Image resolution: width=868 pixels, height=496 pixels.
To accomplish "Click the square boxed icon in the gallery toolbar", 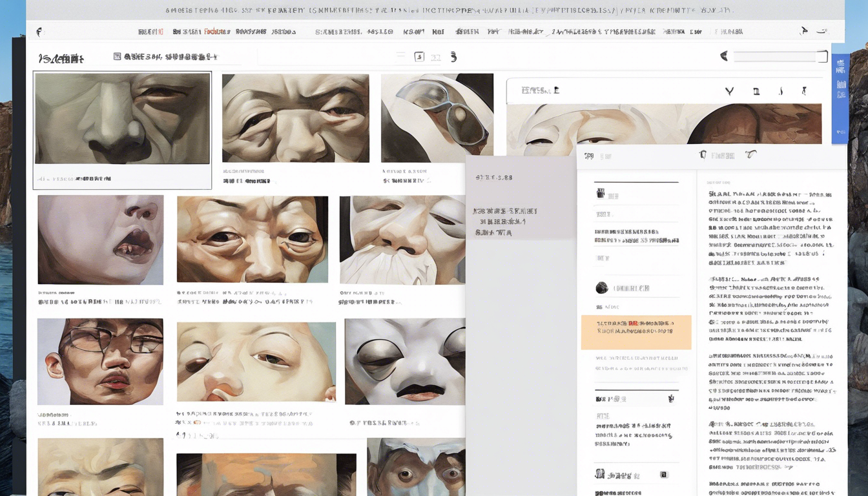I will click(418, 57).
